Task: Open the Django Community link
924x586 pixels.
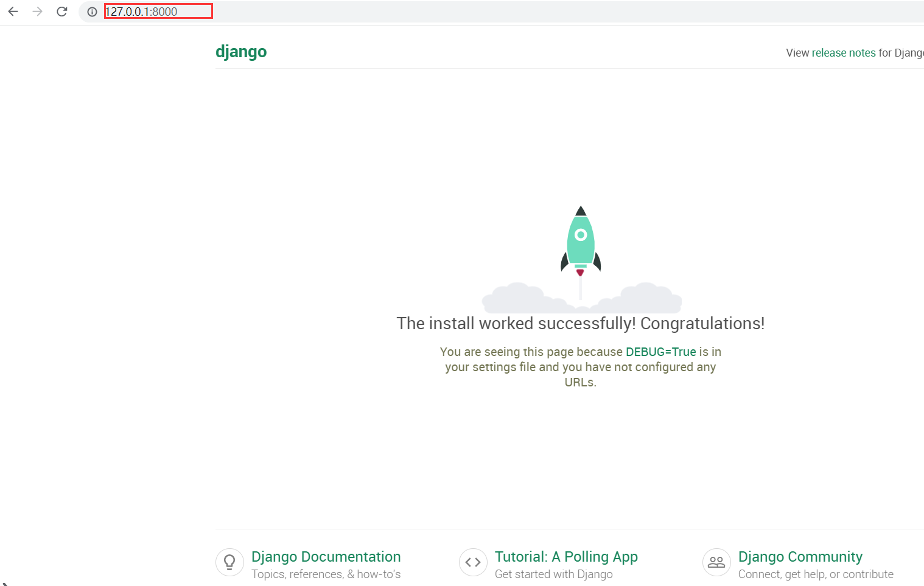Action: [800, 557]
